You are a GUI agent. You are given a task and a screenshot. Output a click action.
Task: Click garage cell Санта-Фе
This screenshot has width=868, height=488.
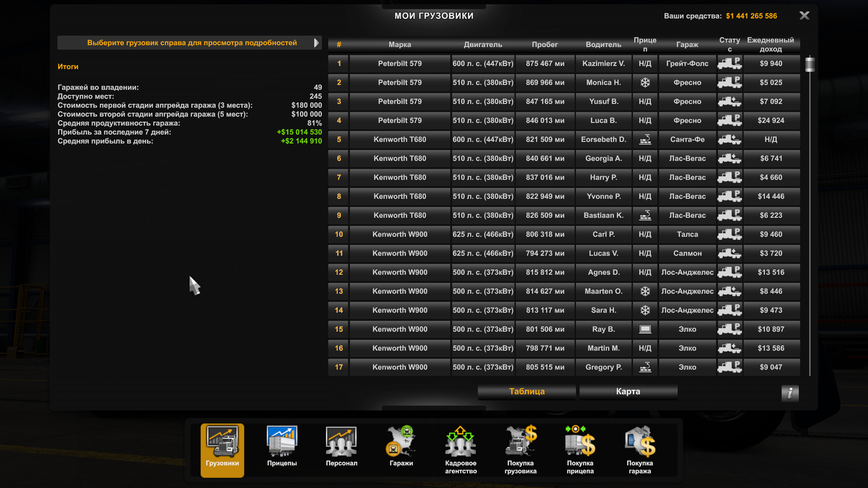coord(688,139)
